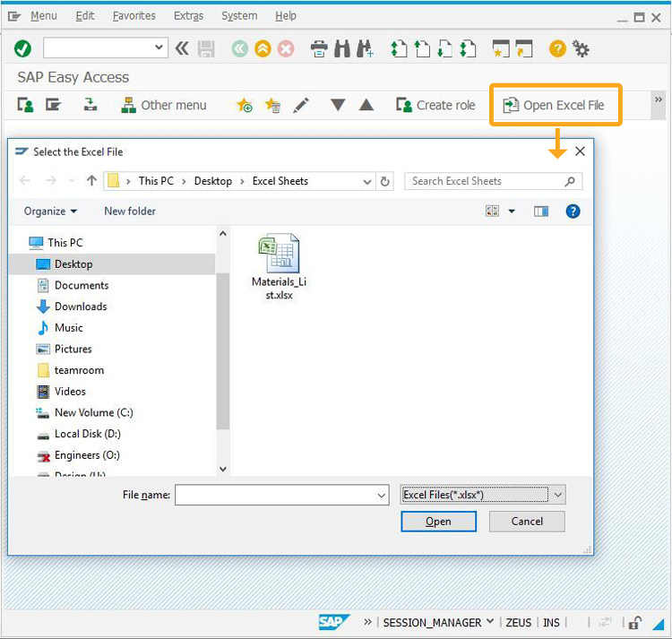The image size is (672, 639).
Task: Expand address bar history dropdown
Action: point(366,181)
